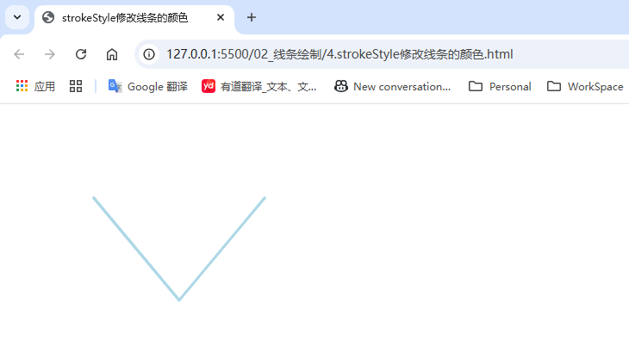This screenshot has height=364, width=629.
Task: Open the tab groups grid icon
Action: click(76, 87)
